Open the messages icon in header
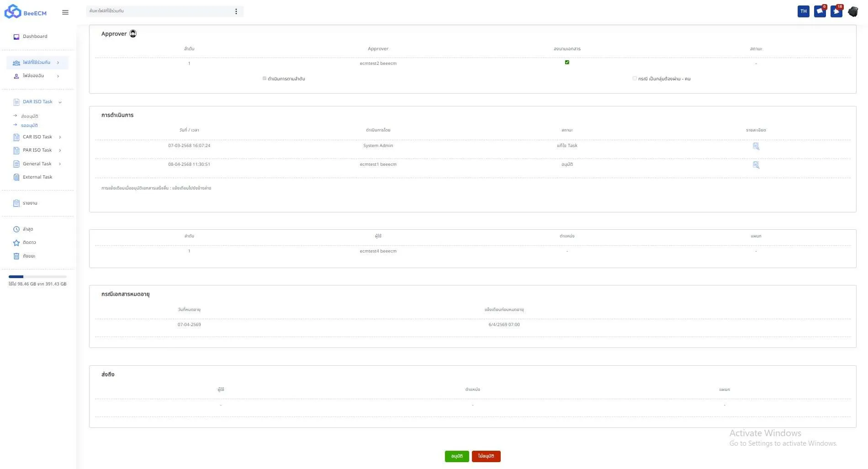The height and width of the screenshot is (469, 868). (x=820, y=11)
